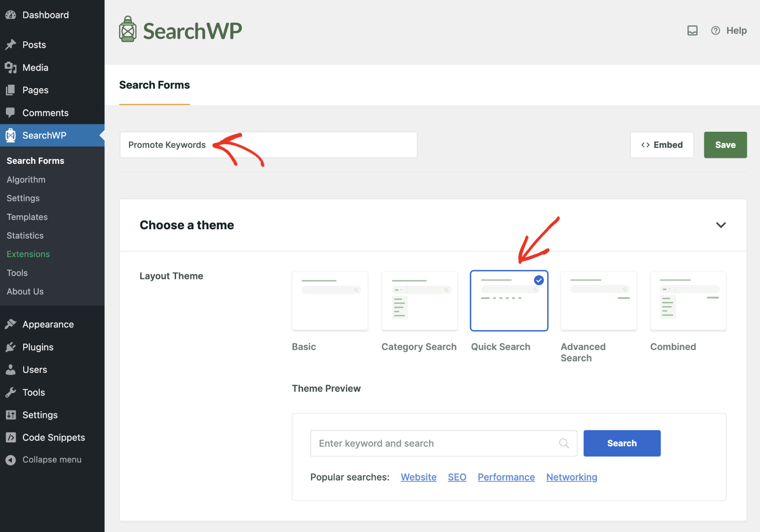760x532 pixels.
Task: Click the Appearance paintbrush icon
Action: click(11, 324)
